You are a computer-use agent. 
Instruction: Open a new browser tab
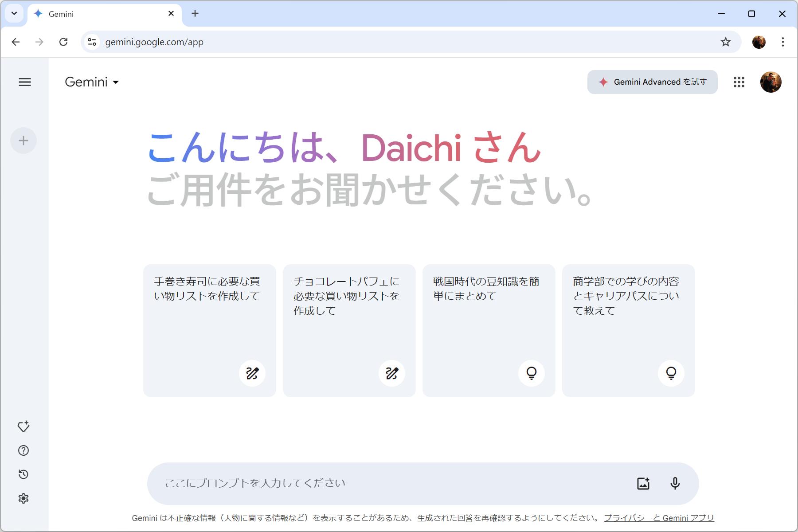(195, 14)
